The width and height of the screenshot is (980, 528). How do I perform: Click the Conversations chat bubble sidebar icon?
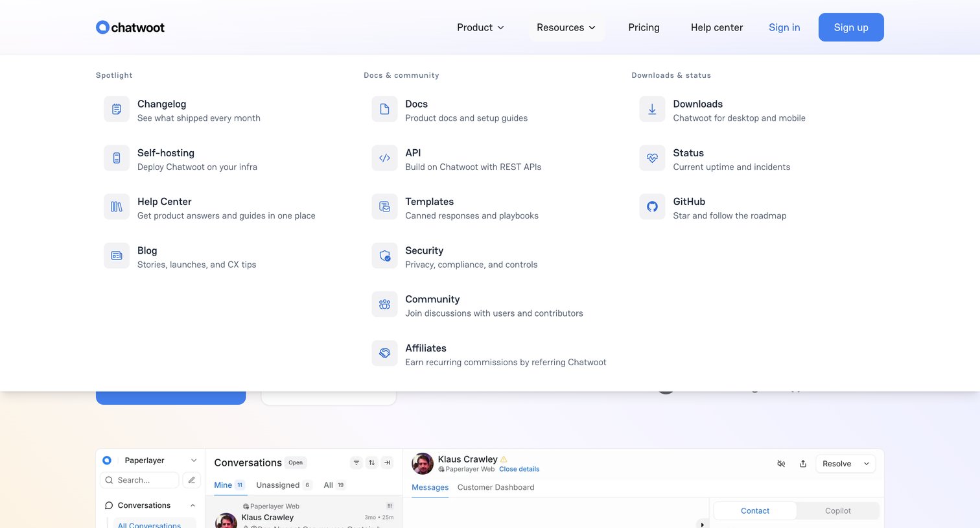(x=109, y=505)
